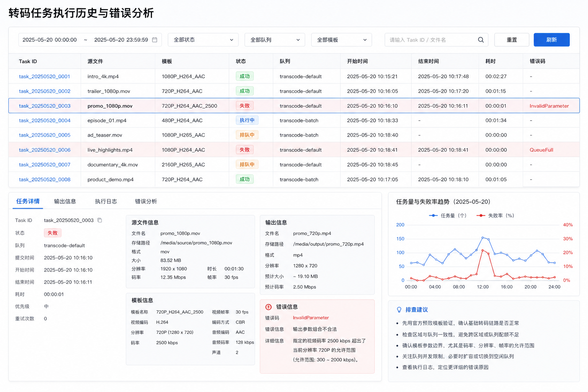Open link task_20250520_0006
Image resolution: width=588 pixels, height=392 pixels.
click(x=45, y=150)
